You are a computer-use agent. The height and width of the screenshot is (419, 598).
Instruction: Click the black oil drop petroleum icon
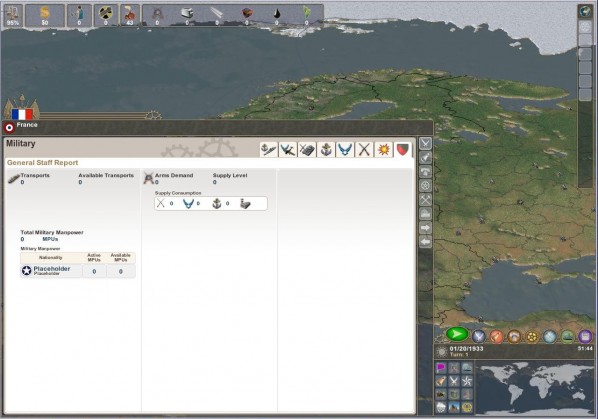pyautogui.click(x=276, y=14)
